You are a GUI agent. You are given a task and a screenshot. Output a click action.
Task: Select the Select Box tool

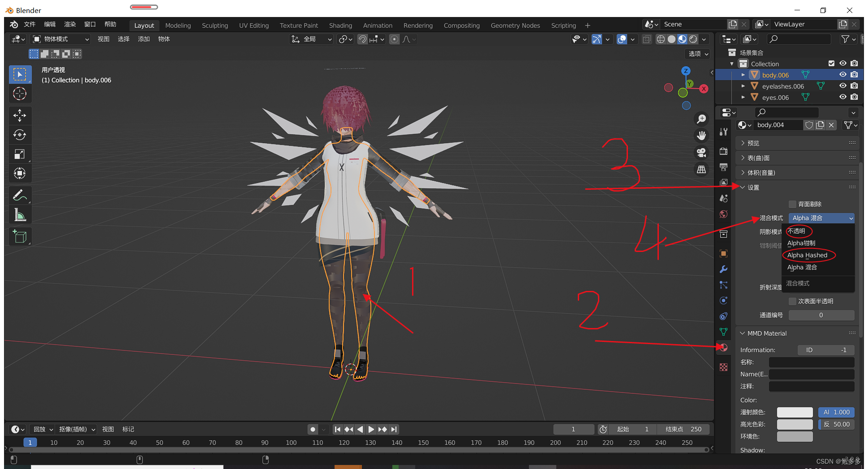20,74
